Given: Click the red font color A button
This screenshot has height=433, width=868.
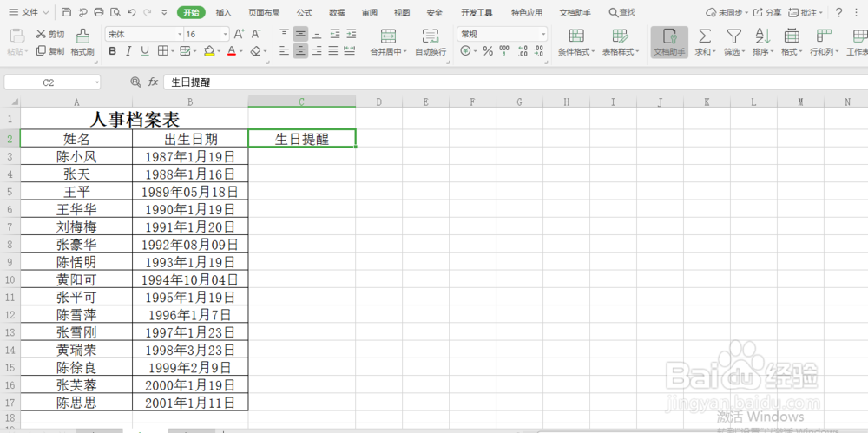Looking at the screenshot, I should click(x=232, y=51).
